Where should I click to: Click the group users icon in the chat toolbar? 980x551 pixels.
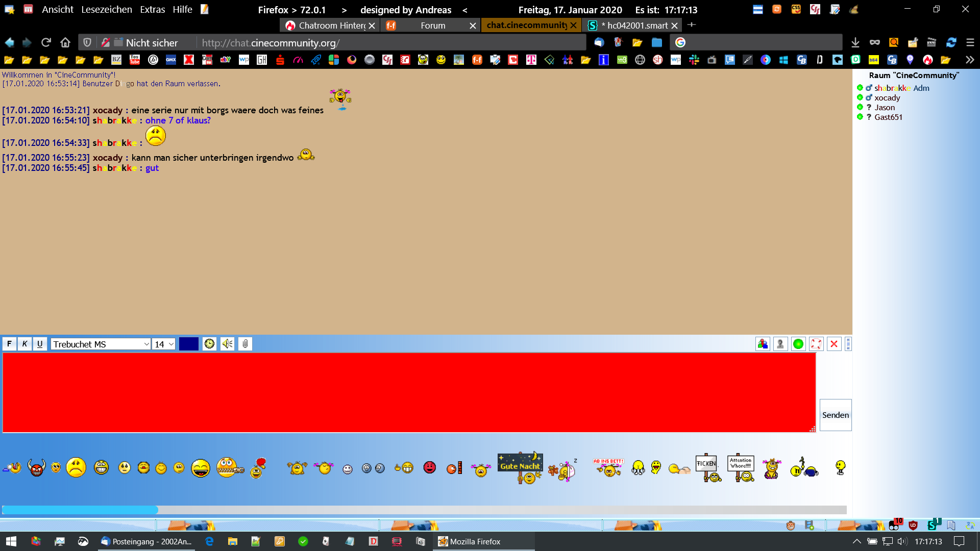tap(763, 344)
